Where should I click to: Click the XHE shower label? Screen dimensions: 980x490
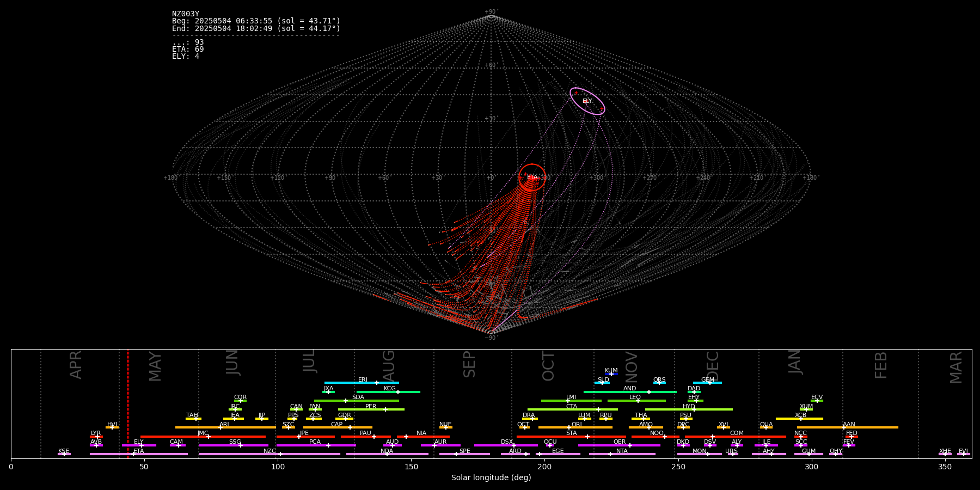coord(945,451)
